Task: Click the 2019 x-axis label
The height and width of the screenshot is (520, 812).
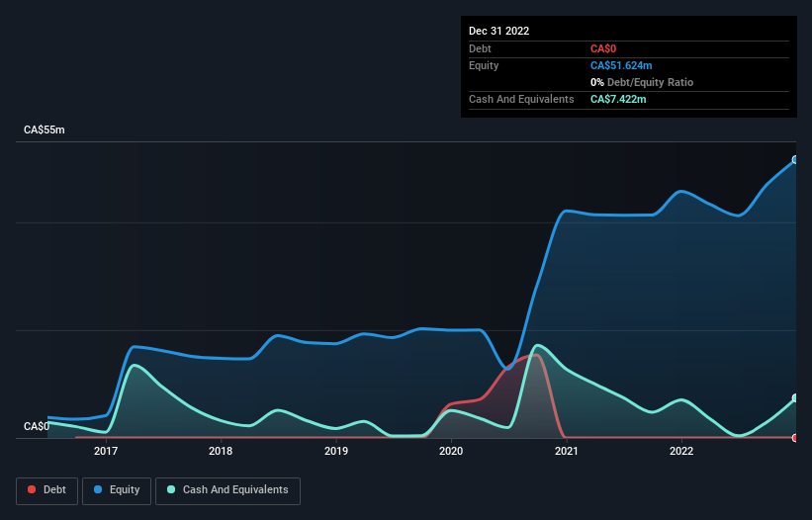Action: click(x=336, y=451)
